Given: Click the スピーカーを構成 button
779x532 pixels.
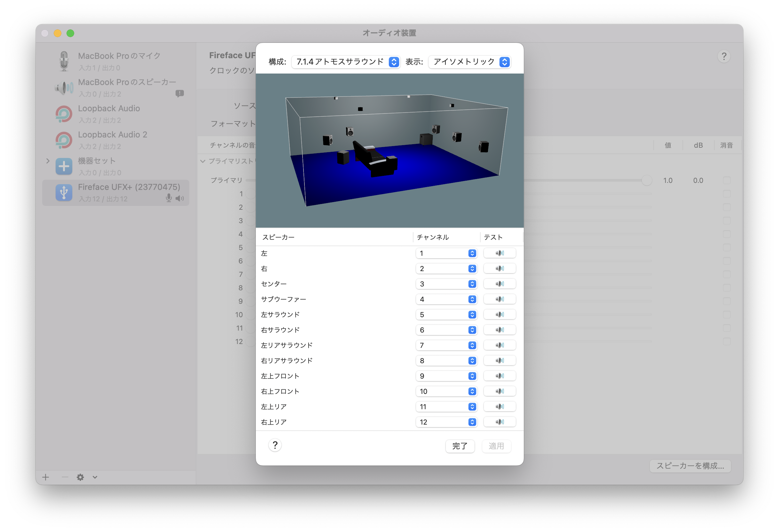Looking at the screenshot, I should tap(690, 465).
